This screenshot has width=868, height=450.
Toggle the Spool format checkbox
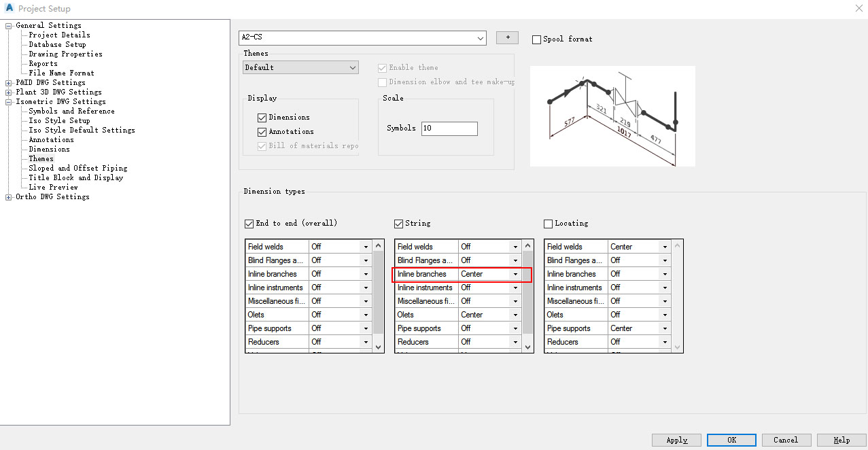tap(537, 39)
